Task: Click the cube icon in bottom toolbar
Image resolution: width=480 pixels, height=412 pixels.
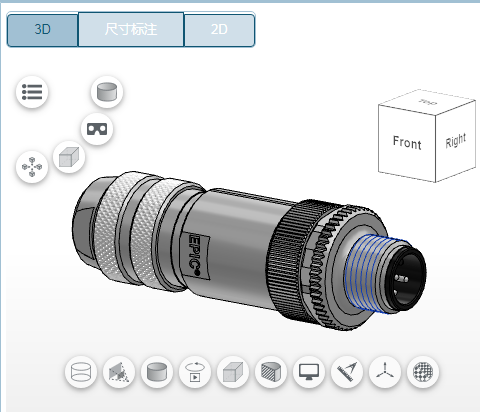Action: 233,372
